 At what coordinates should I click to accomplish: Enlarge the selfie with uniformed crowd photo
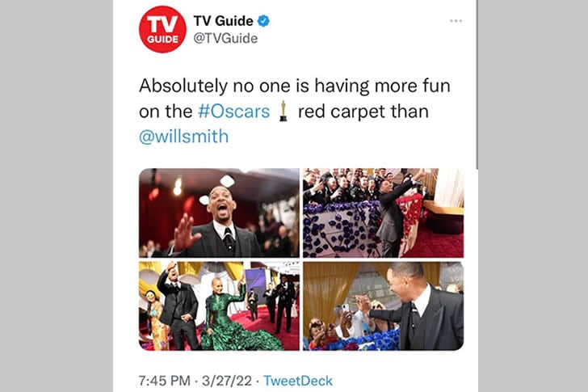(x=383, y=213)
